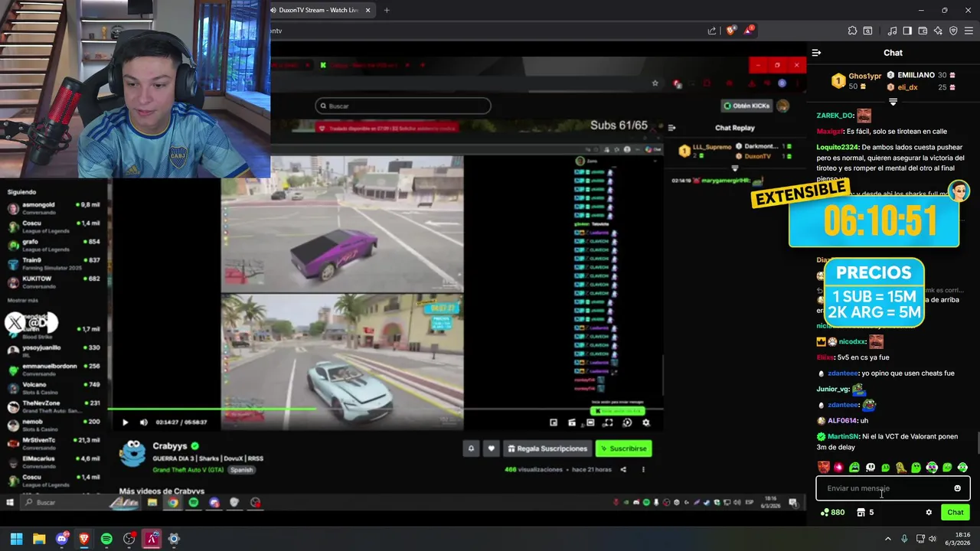Open grafo in followed channels

(x=54, y=244)
